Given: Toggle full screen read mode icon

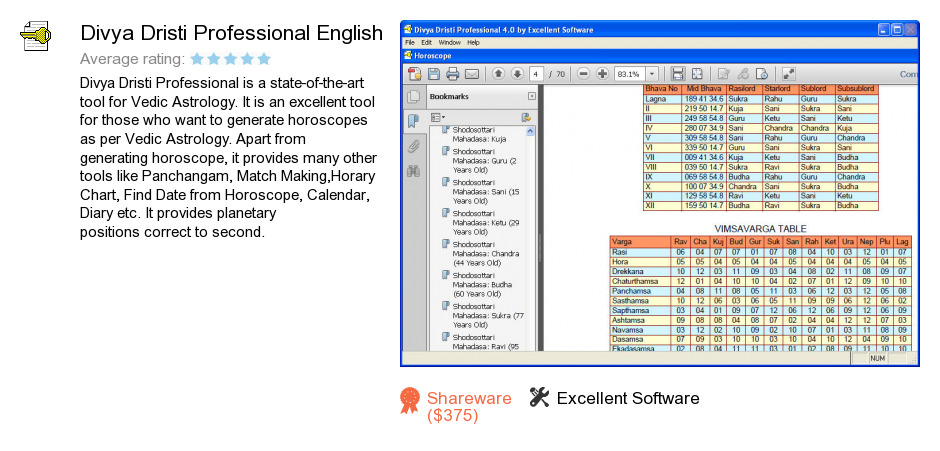Looking at the screenshot, I should [788, 74].
